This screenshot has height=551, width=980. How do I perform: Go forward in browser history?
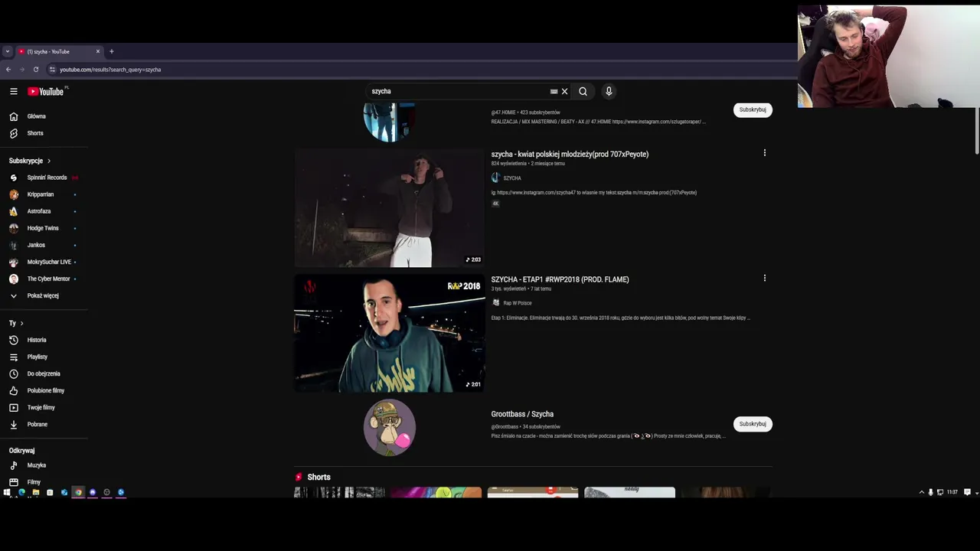pos(21,70)
